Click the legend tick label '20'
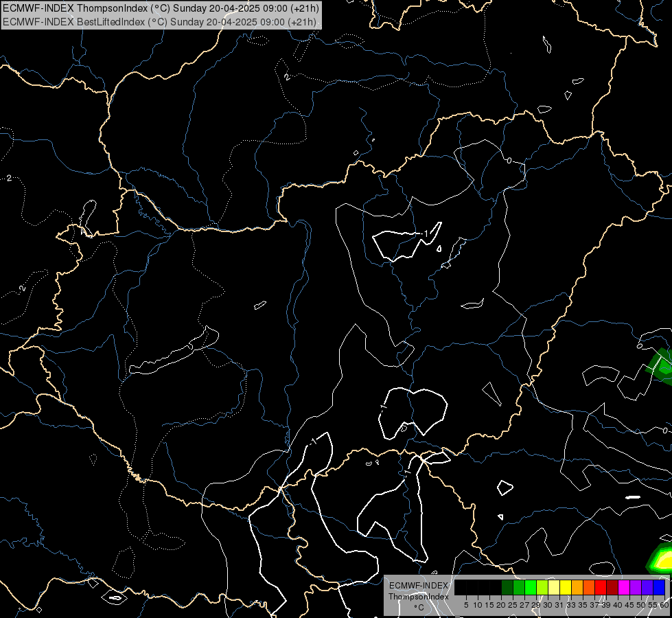This screenshot has width=672, height=618. [x=501, y=605]
